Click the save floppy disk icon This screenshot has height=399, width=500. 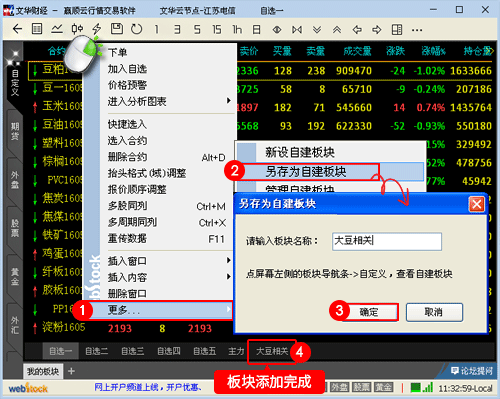pyautogui.click(x=117, y=29)
